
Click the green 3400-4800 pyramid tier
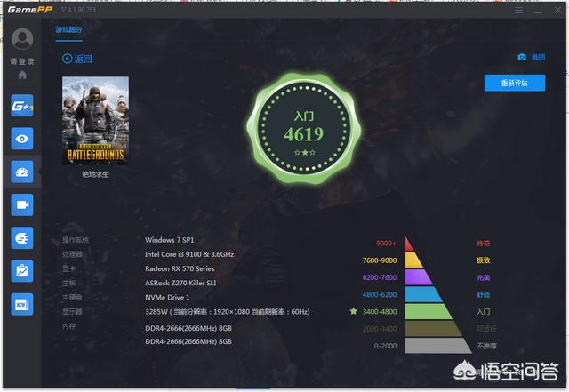click(429, 311)
